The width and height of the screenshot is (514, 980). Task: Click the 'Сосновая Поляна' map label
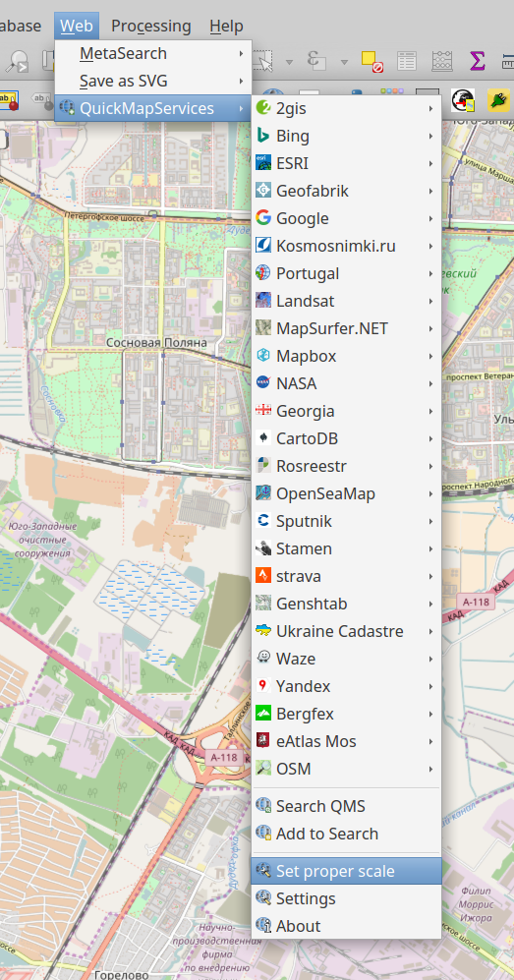coord(156,342)
